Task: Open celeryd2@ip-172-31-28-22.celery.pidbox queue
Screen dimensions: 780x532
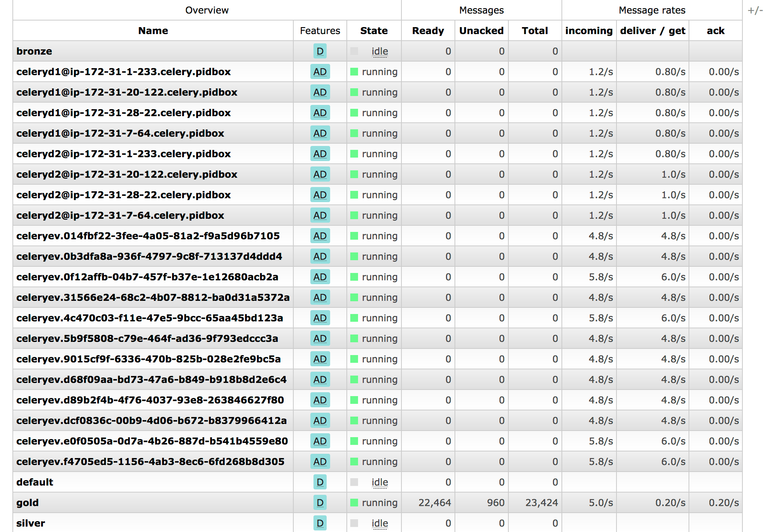Action: (x=124, y=195)
